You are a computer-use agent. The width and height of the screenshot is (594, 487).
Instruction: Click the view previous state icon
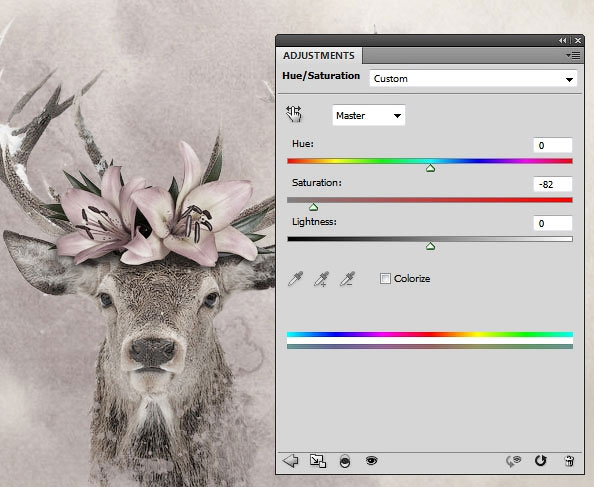(x=514, y=460)
